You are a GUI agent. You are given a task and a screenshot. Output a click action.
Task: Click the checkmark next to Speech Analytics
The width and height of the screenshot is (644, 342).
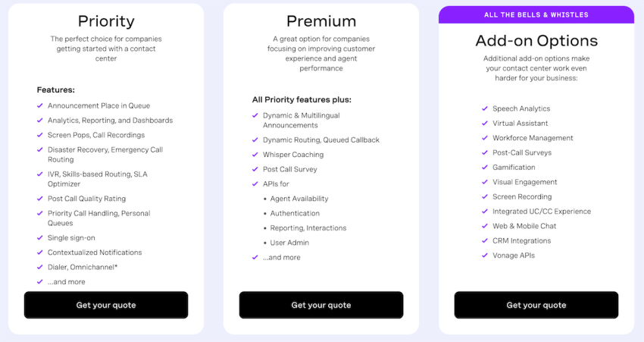click(485, 108)
